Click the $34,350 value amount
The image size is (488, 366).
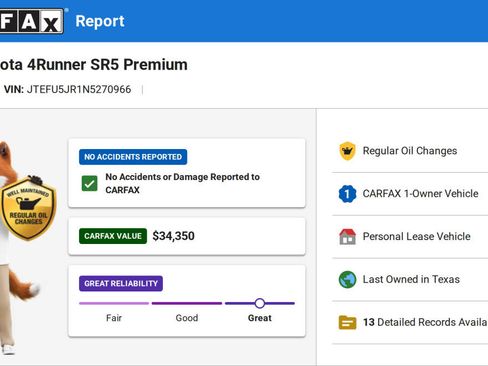point(173,236)
